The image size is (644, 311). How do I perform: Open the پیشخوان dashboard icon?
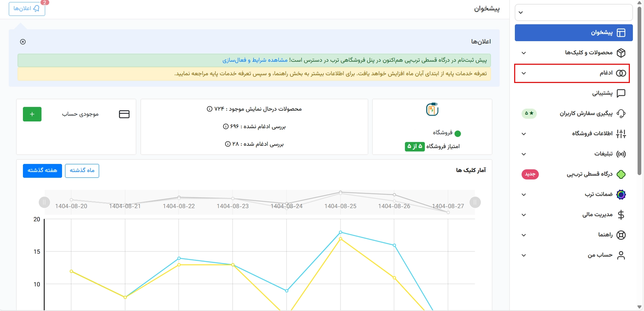pos(622,32)
